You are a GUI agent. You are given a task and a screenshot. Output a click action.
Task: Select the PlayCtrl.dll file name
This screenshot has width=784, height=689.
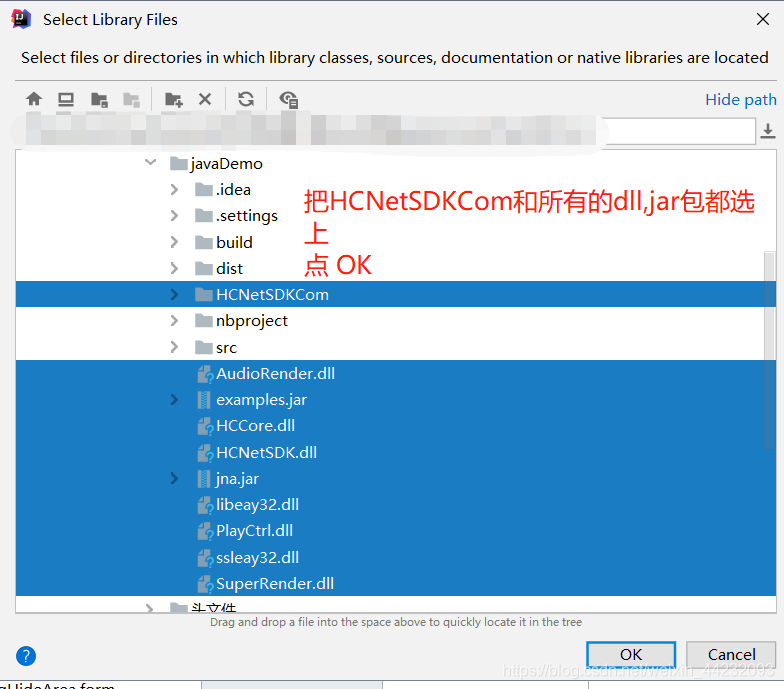(254, 531)
